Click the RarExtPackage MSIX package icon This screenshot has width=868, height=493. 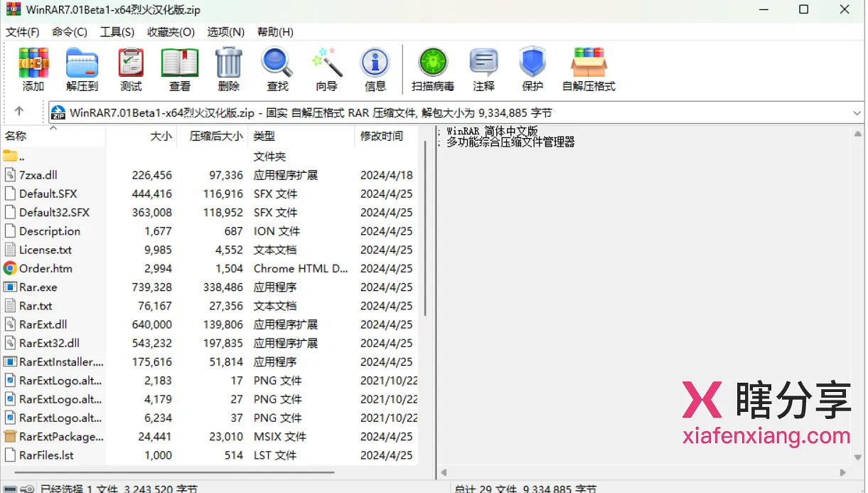point(10,437)
